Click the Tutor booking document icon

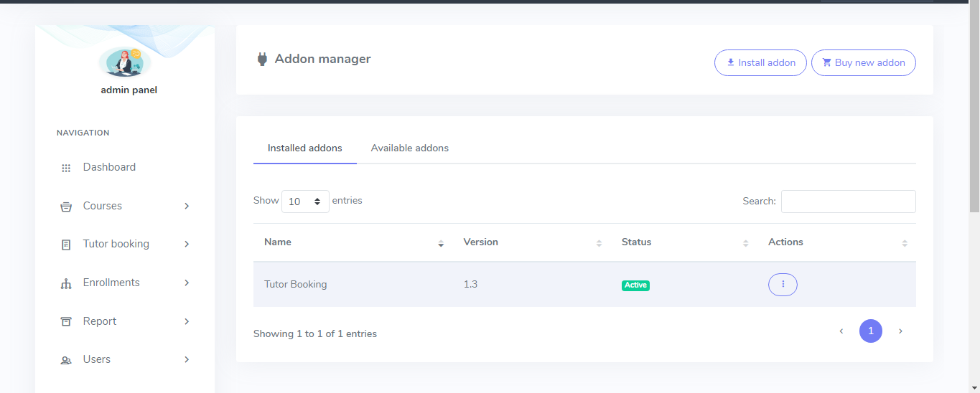point(66,245)
